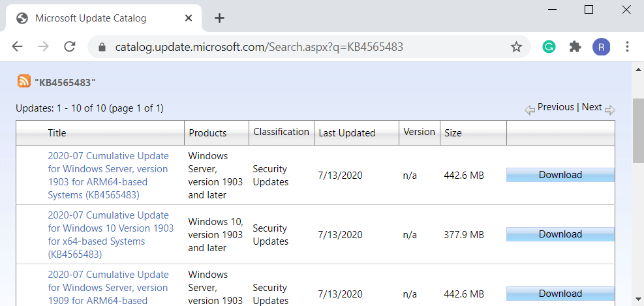Open a new tab with plus button
The width and height of the screenshot is (644, 306).
point(220,18)
